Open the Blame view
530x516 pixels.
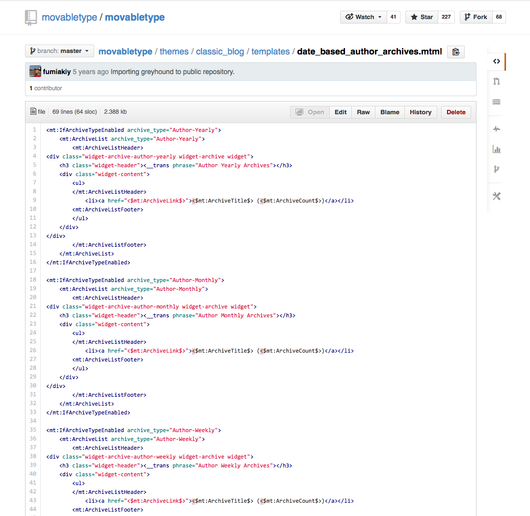390,112
